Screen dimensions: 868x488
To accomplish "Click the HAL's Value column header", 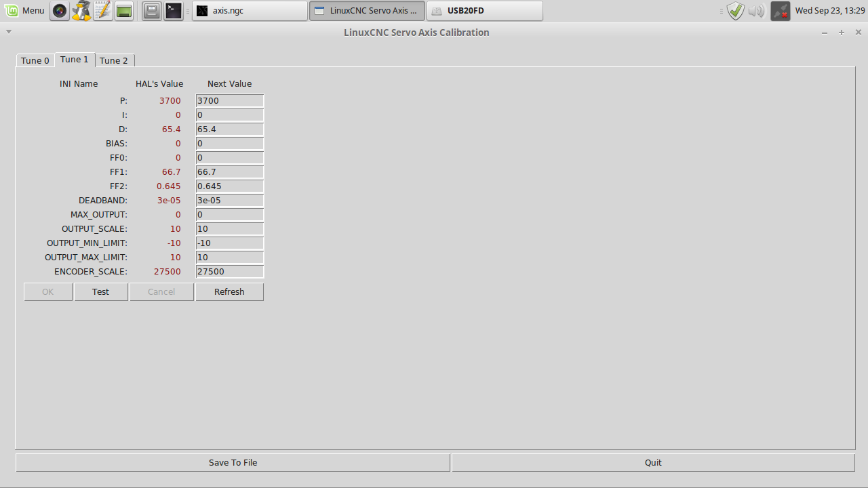I will tap(159, 83).
